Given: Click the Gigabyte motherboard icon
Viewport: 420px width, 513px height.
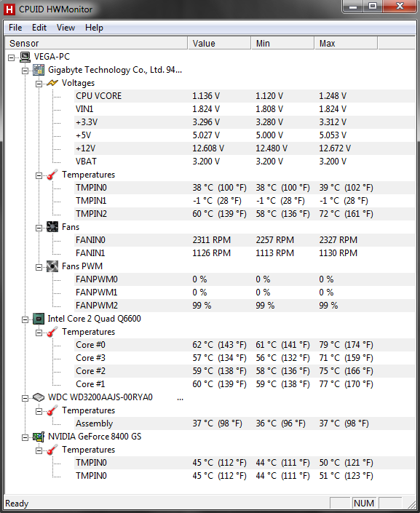Looking at the screenshot, I should click(x=39, y=70).
